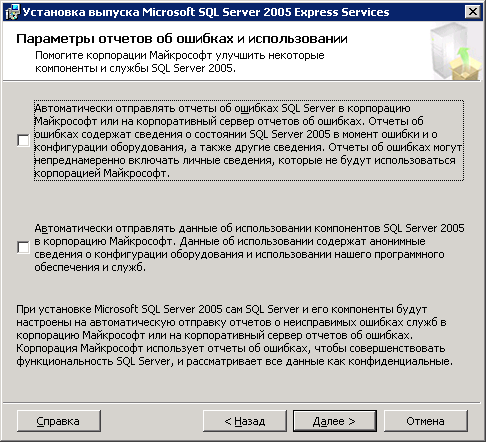Close the SQL Server 2005 setup window
This screenshot has height=442, width=486.
pyautogui.click(x=472, y=12)
